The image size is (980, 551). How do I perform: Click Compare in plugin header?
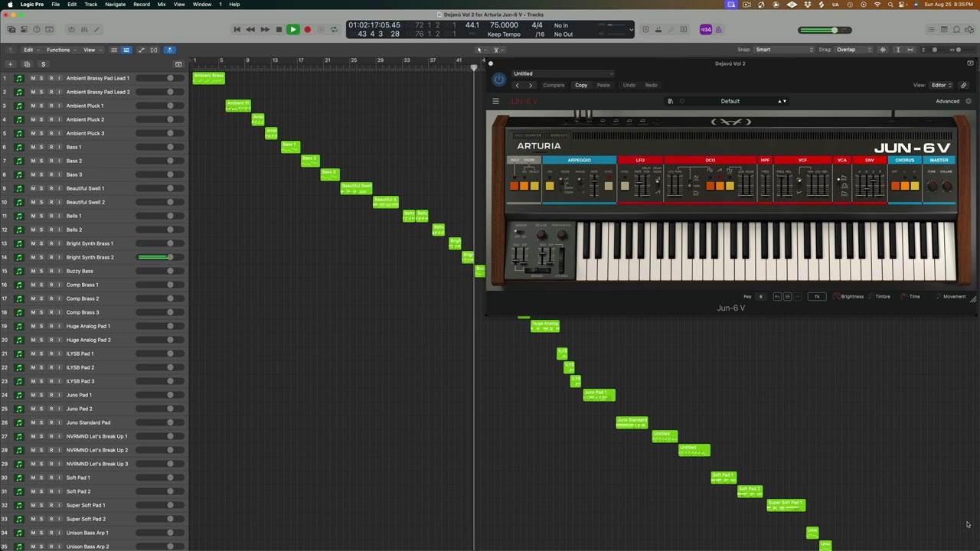[554, 85]
